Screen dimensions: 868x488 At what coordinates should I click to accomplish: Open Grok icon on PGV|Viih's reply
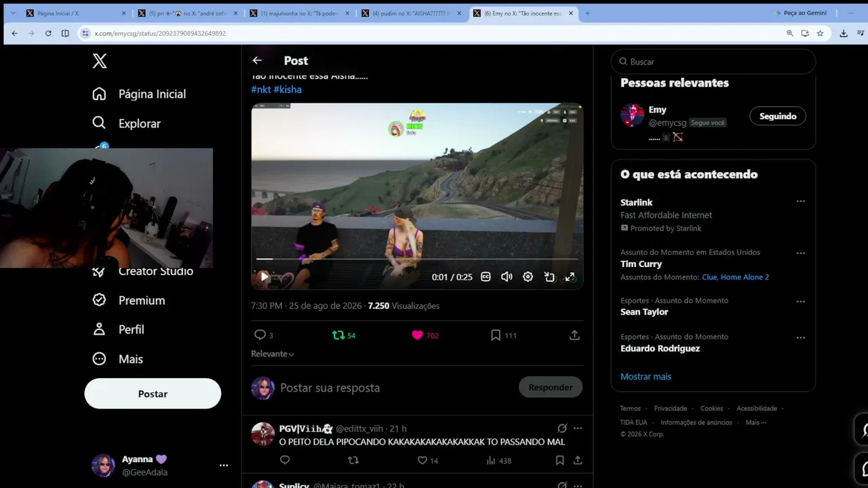(x=562, y=428)
